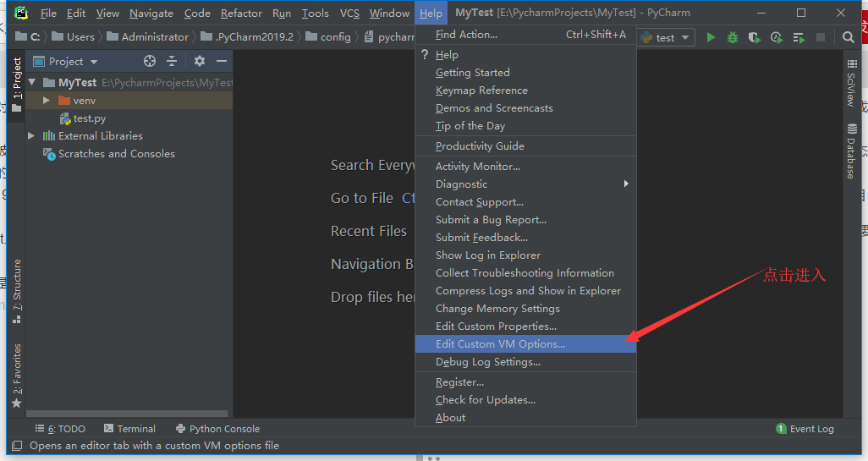Open Keymap Reference
The width and height of the screenshot is (868, 461).
[525, 91]
